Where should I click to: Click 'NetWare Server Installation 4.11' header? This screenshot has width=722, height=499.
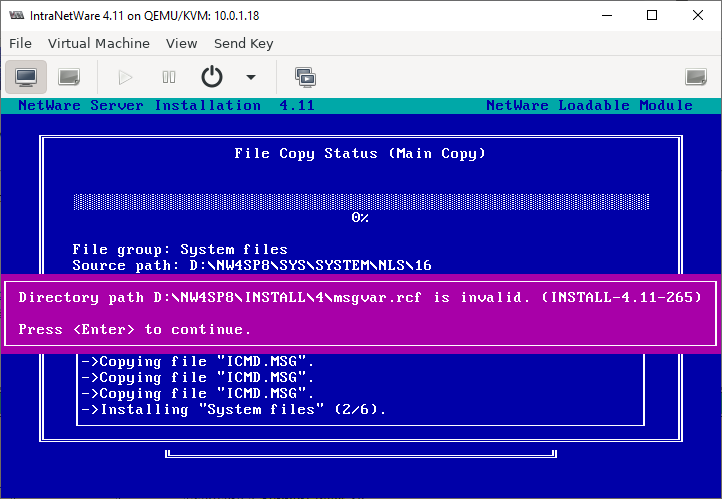[167, 105]
